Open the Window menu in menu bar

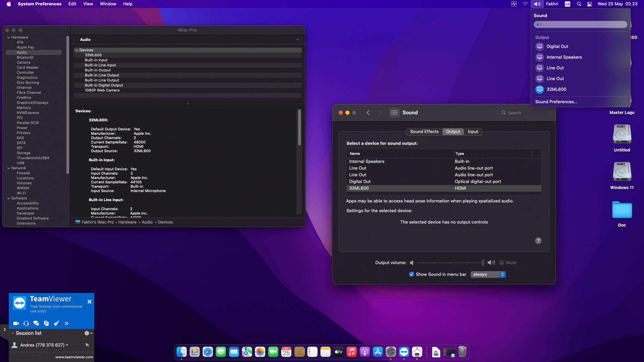(x=108, y=4)
